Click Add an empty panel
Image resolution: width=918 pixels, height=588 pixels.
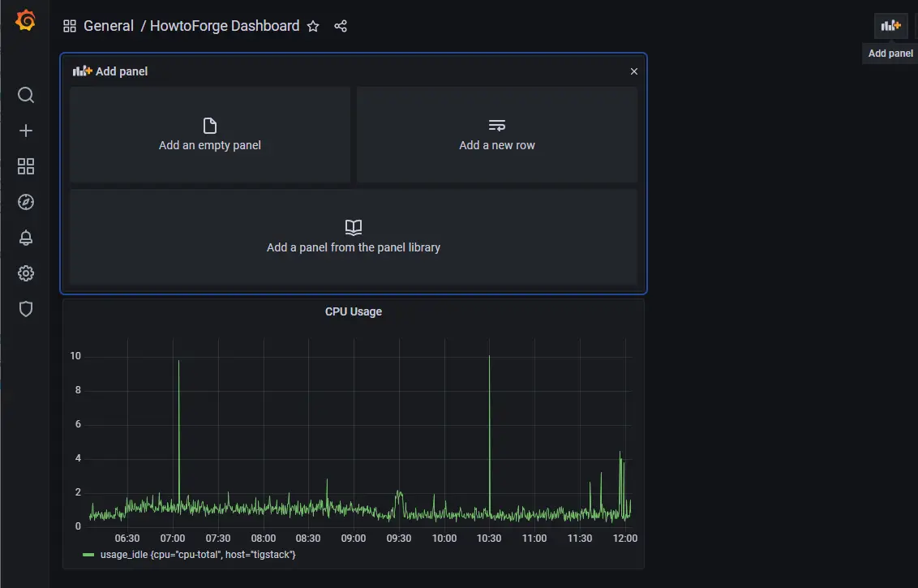click(x=209, y=135)
